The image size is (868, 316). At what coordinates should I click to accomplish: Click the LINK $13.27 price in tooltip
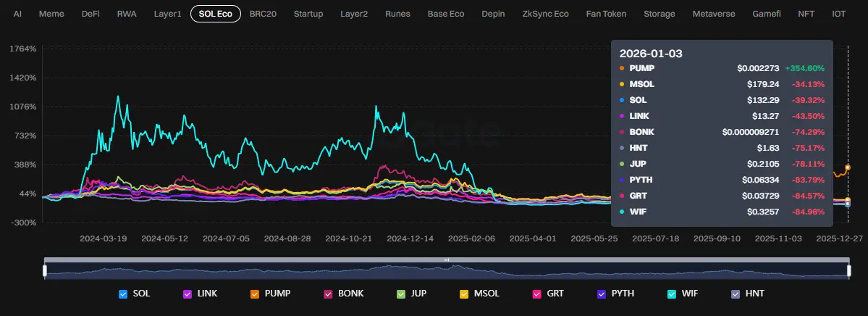point(765,116)
